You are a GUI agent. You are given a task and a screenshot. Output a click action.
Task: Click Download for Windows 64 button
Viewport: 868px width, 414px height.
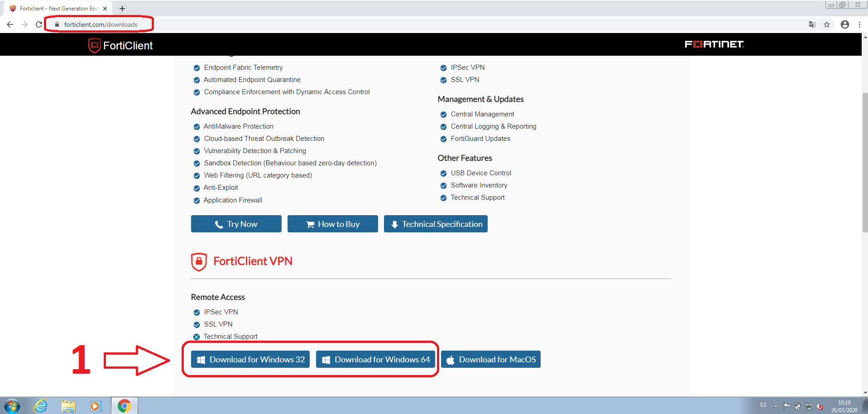[375, 360]
